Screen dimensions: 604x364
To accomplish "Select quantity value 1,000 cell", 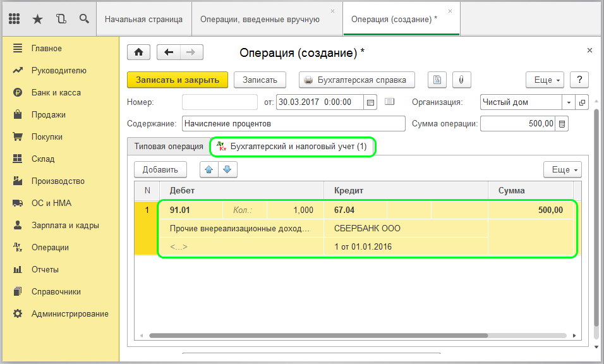I will (x=295, y=210).
